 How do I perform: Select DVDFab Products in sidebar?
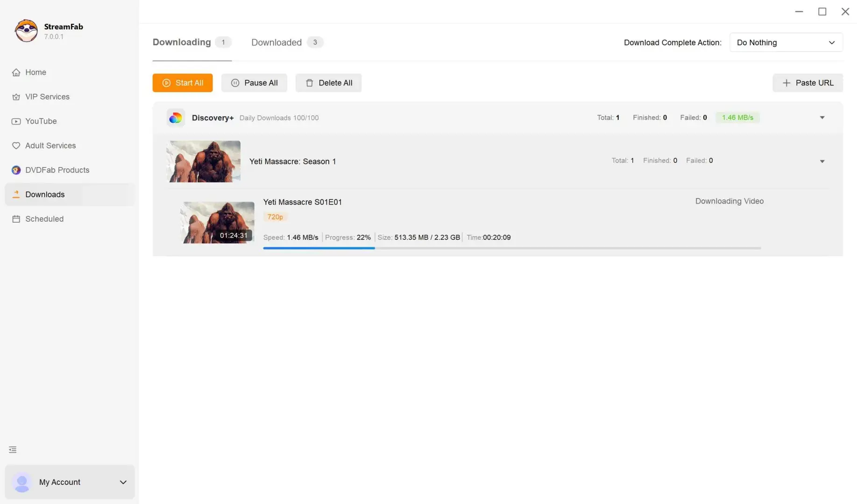coord(70,170)
